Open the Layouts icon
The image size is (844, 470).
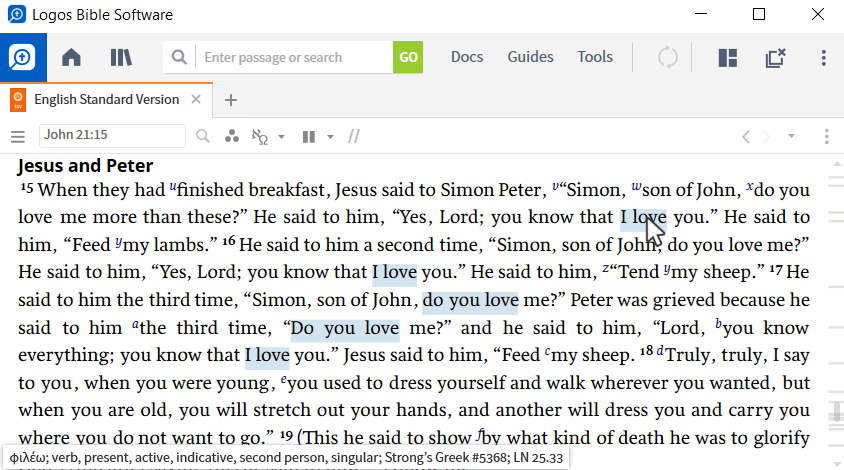[728, 58]
